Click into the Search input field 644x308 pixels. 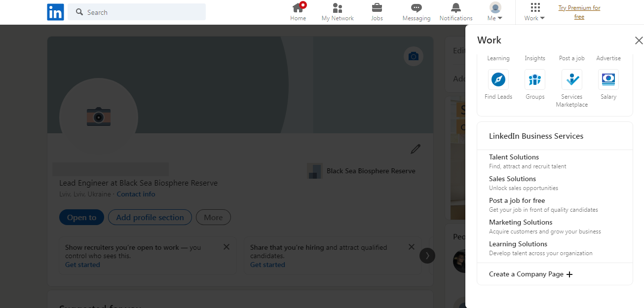(x=143, y=12)
